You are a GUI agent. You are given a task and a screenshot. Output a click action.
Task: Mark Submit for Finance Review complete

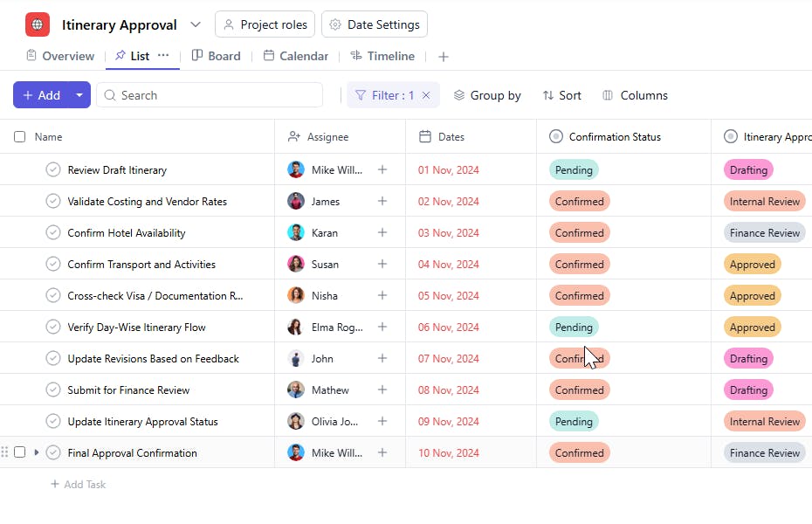point(53,390)
